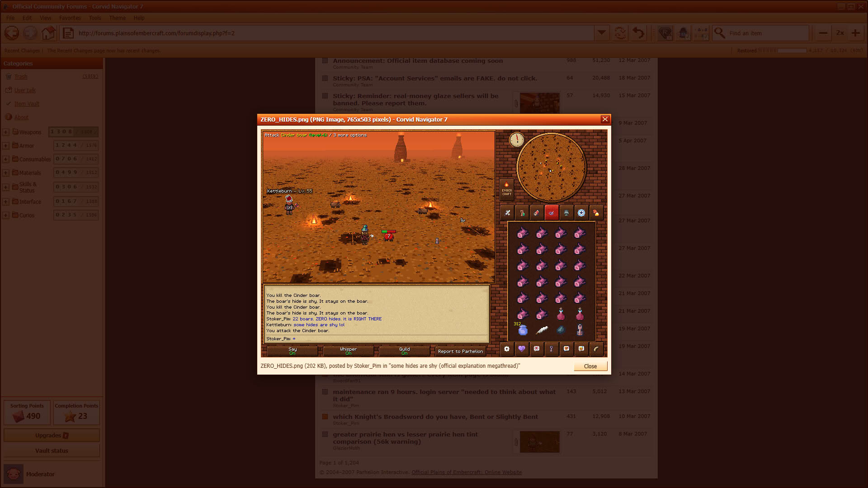The width and height of the screenshot is (868, 488).
Task: Expand the Weapons category in sidebar
Action: pyautogui.click(x=6, y=132)
